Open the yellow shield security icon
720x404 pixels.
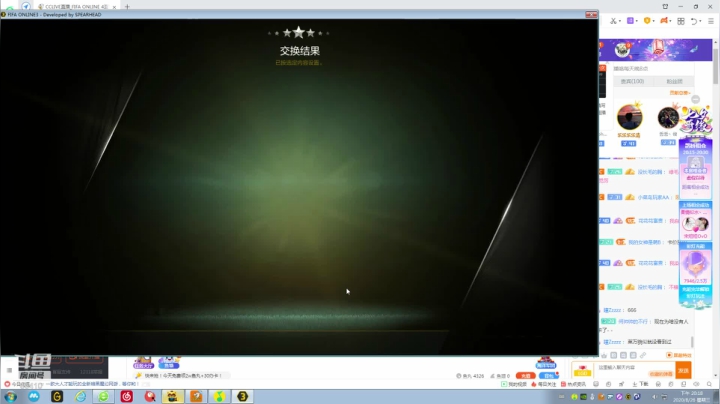pos(647,21)
